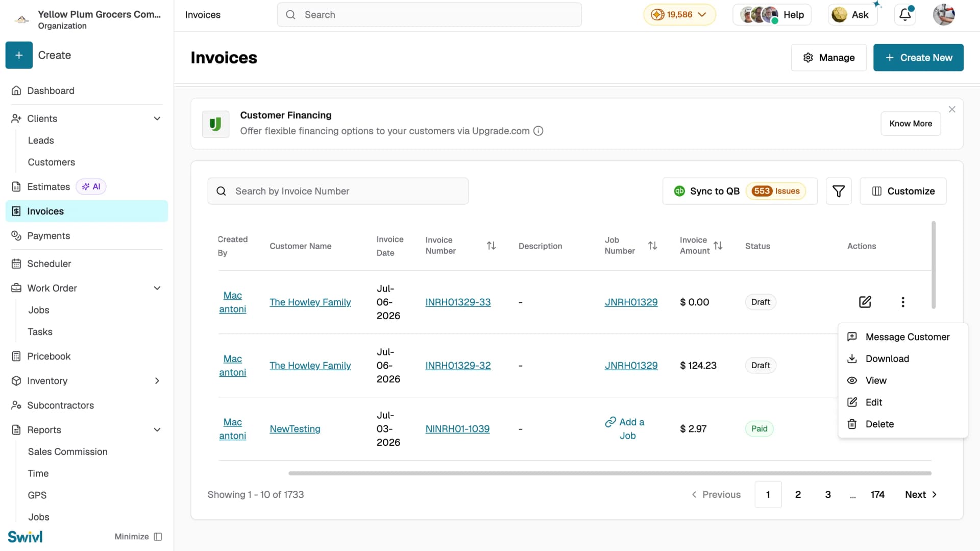Screen dimensions: 980x551
Task: Go to Leads in sidebar
Action: click(41, 140)
